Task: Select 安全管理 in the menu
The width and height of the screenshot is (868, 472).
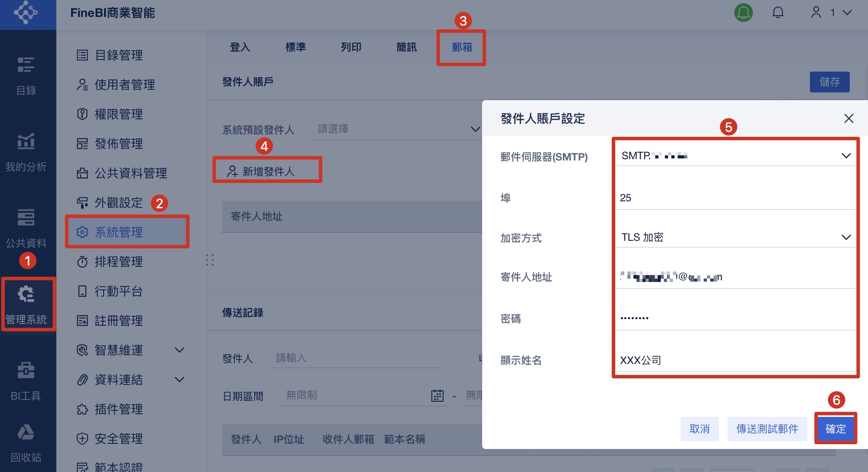Action: coord(118,439)
